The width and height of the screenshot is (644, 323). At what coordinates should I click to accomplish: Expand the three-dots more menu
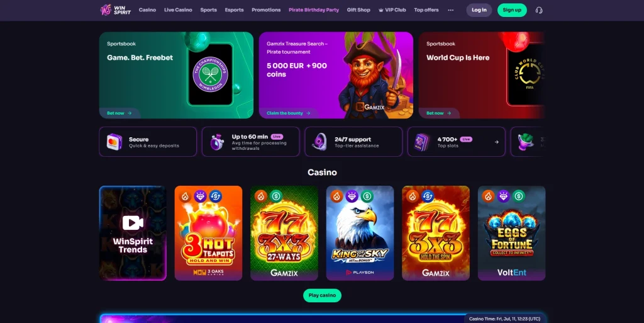(x=450, y=10)
